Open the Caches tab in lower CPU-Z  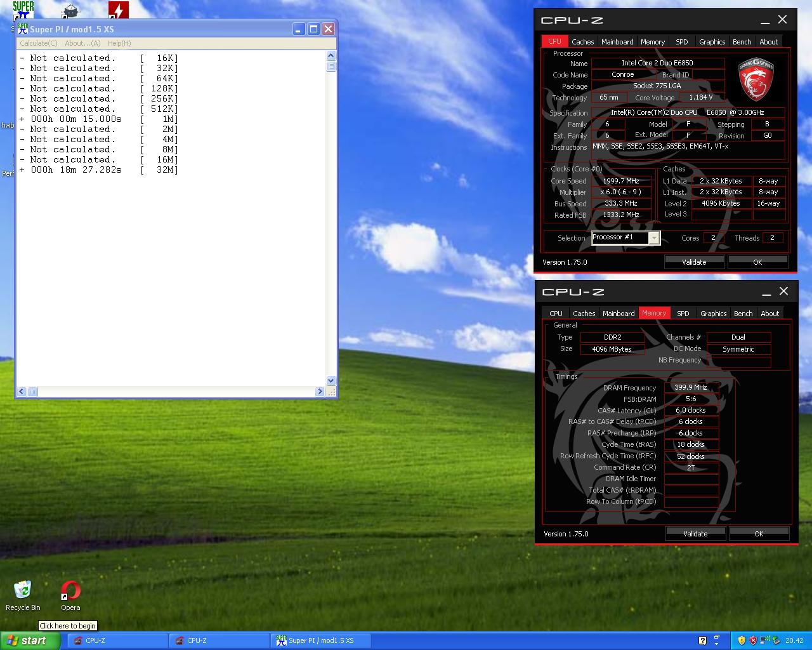pyautogui.click(x=584, y=314)
